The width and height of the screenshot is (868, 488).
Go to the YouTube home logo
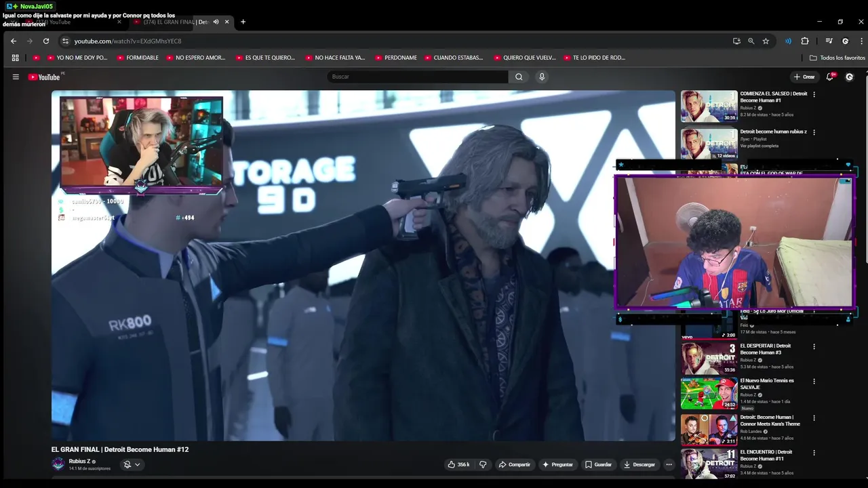[45, 77]
